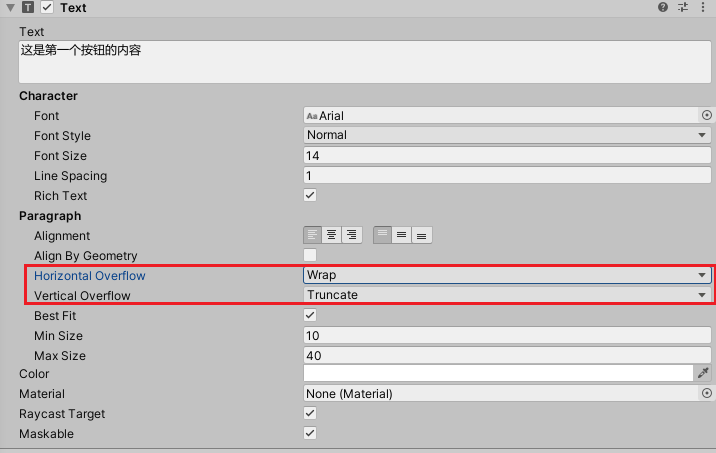This screenshot has width=716, height=453.
Task: Set vertical alignment to top
Action: click(382, 235)
